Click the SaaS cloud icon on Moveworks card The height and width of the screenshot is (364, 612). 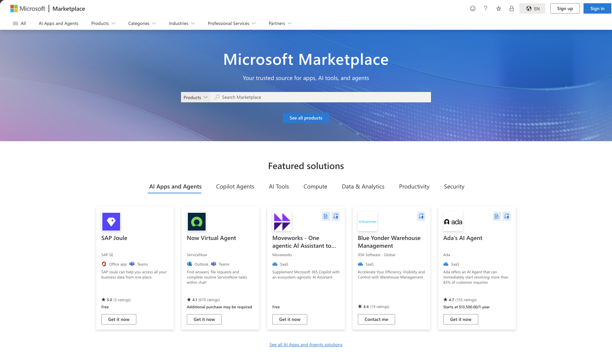(275, 264)
